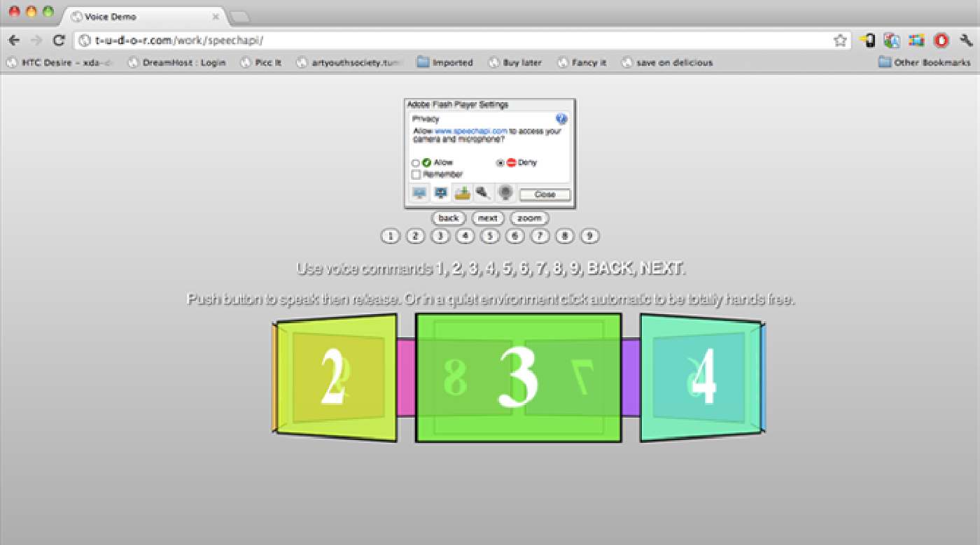Open the Chrome wrench menu
Screen dimensions: 980x545
click(x=967, y=41)
